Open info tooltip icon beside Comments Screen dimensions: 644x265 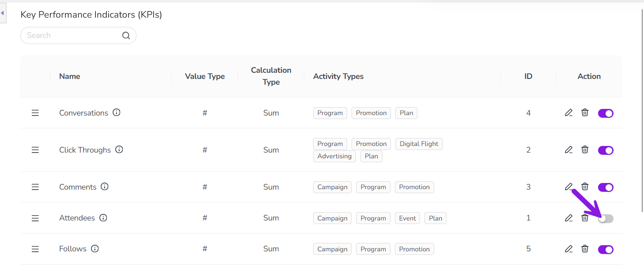click(105, 187)
